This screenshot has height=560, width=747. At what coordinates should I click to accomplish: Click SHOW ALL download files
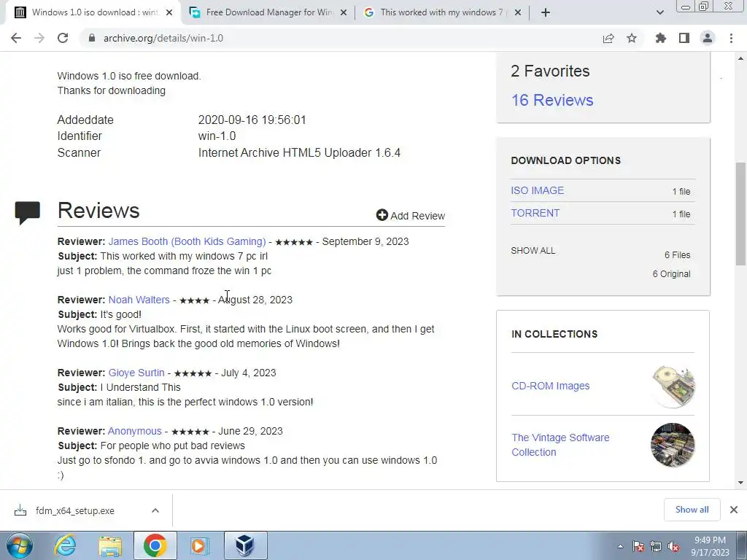533,251
